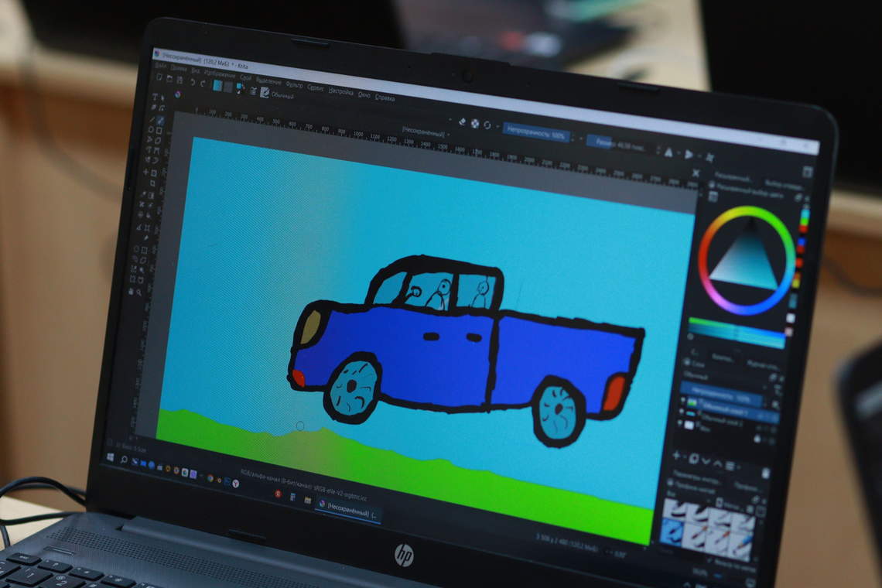
Task: Click the Krita file explorer taskbar icon
Action: click(x=308, y=499)
